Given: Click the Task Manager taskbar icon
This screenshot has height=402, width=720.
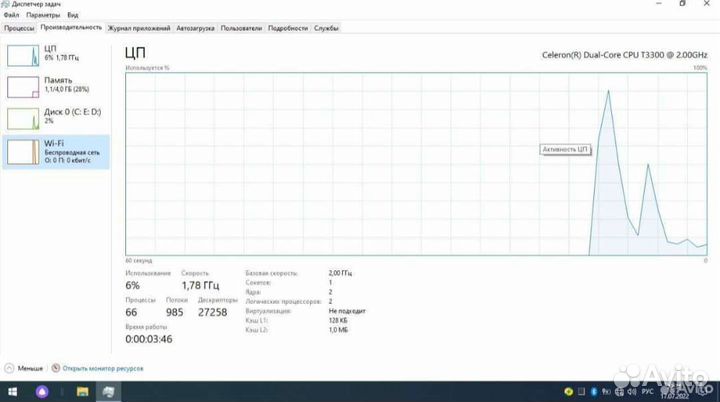Looking at the screenshot, I should 109,392.
